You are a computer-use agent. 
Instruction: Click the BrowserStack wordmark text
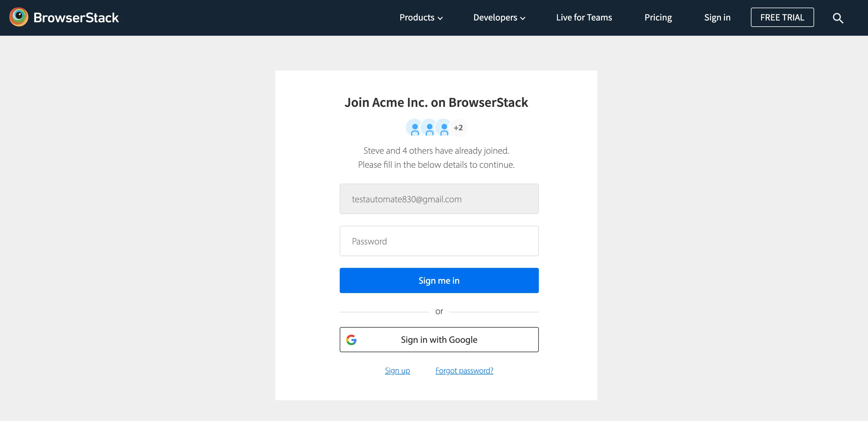pyautogui.click(x=76, y=18)
